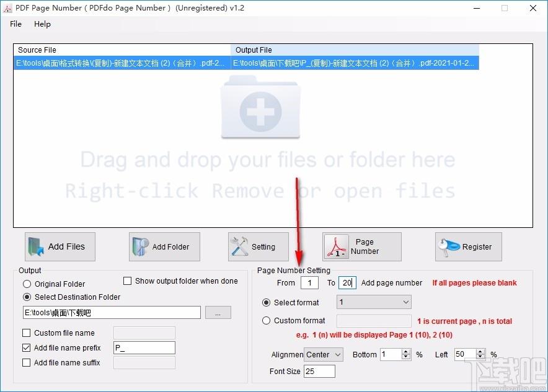Screen dimensions: 548x392
Task: Click the Add Files button
Action: coord(60,247)
